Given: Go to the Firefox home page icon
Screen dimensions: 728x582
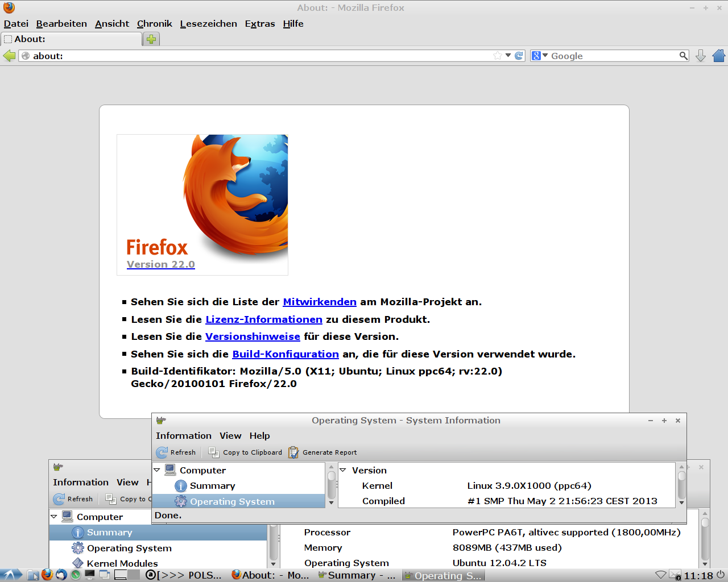Looking at the screenshot, I should pyautogui.click(x=719, y=56).
